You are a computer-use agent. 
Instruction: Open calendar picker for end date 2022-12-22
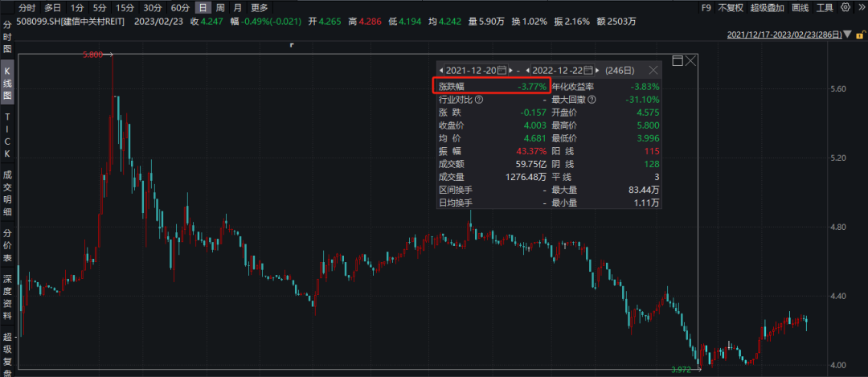[588, 70]
